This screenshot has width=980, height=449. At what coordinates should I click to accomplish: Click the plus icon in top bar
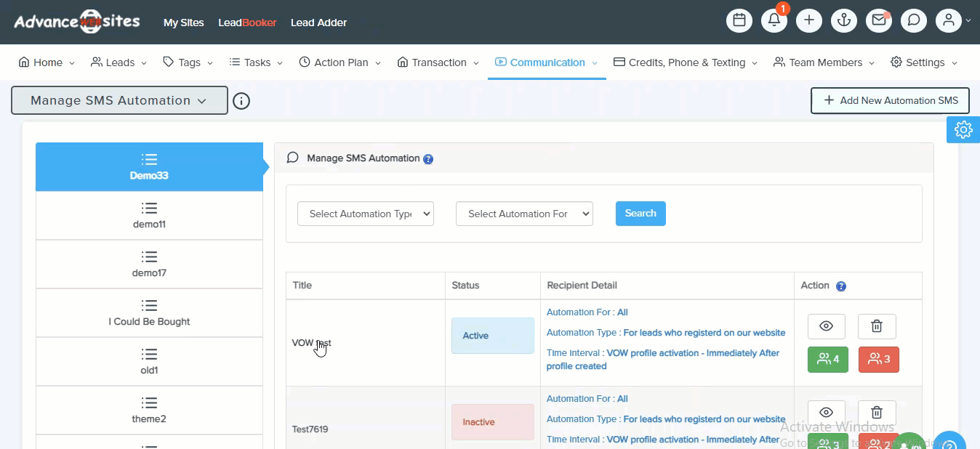coord(809,20)
